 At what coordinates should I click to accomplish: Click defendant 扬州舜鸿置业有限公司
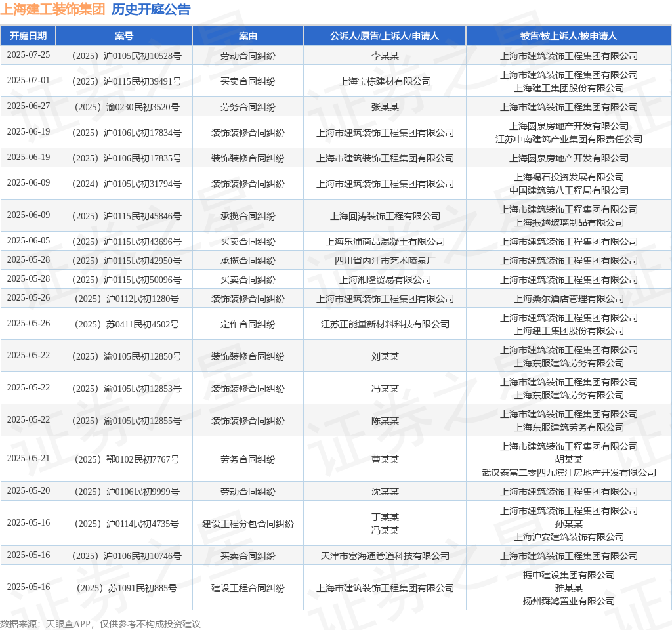(x=569, y=601)
